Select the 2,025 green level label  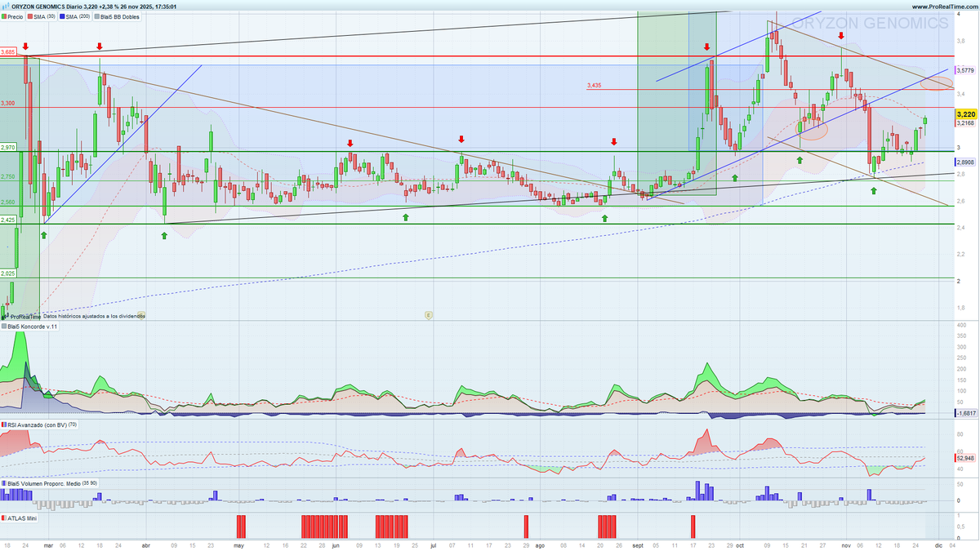point(8,273)
